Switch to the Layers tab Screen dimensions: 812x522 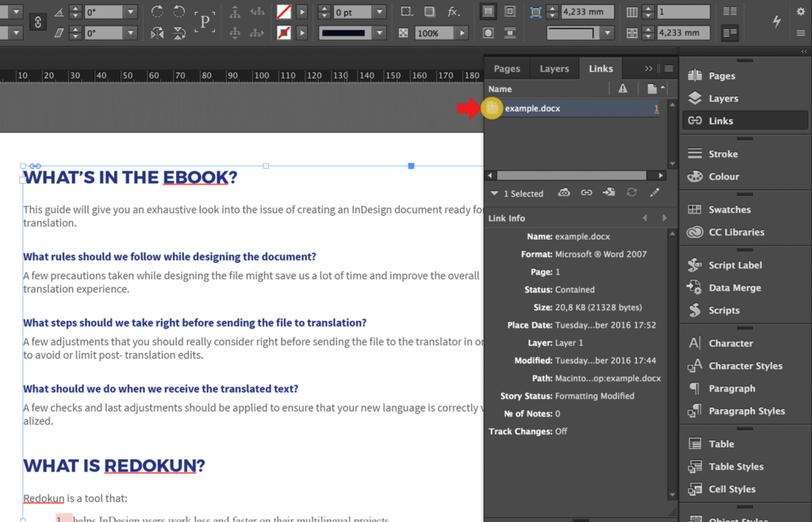point(554,68)
